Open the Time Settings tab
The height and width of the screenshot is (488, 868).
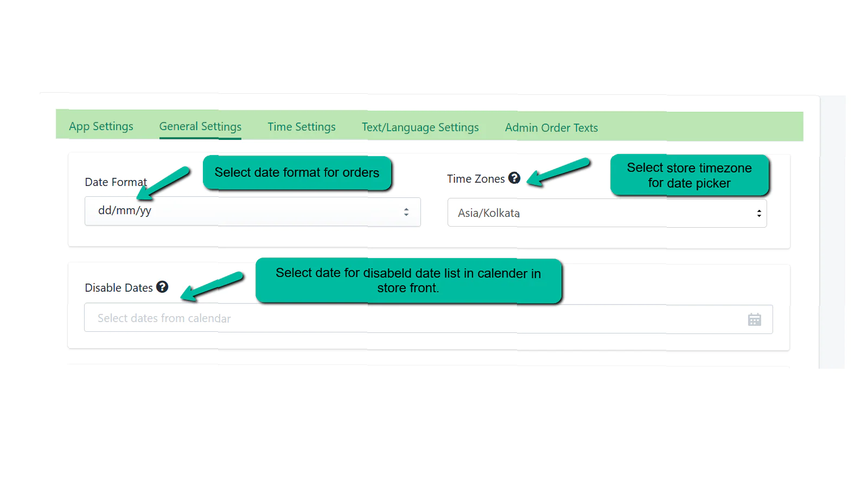302,127
